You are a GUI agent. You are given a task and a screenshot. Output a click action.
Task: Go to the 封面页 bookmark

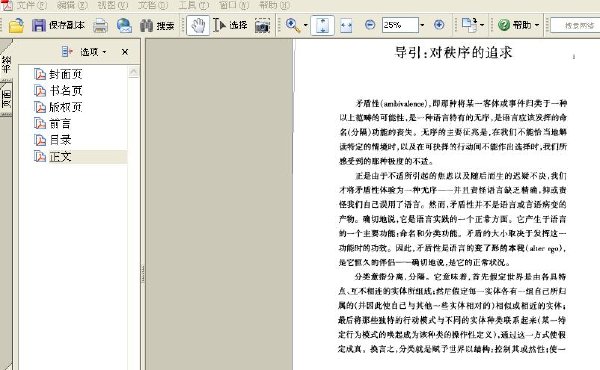click(x=65, y=74)
